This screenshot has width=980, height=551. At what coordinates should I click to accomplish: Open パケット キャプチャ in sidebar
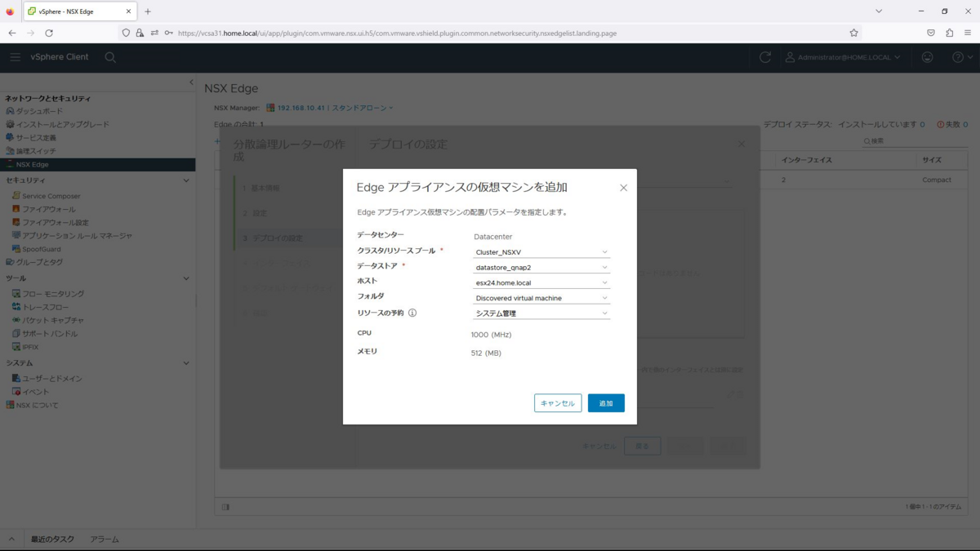pyautogui.click(x=52, y=320)
